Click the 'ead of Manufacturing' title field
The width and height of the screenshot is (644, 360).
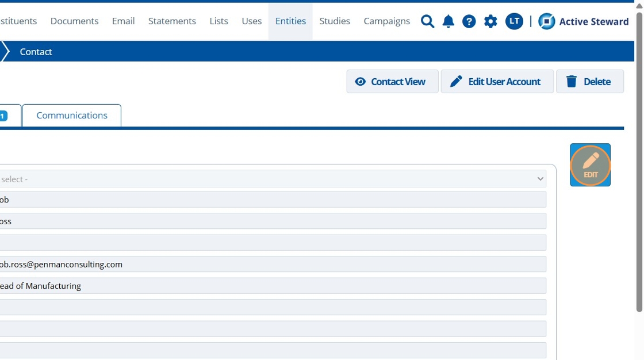click(x=273, y=286)
